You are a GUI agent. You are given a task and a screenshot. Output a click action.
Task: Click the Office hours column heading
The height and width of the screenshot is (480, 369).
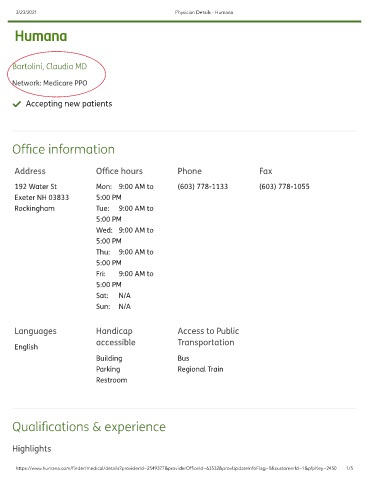[x=119, y=171]
